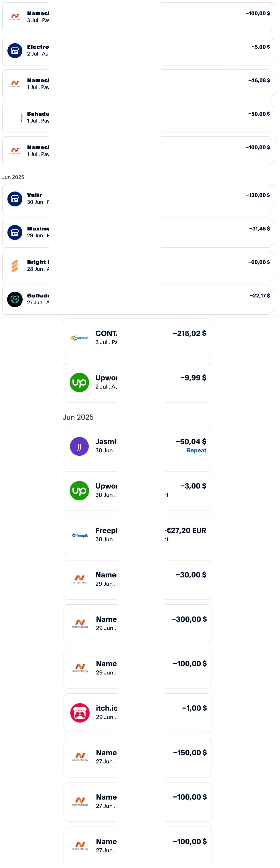Click the GoDaddy logo icon
The width and height of the screenshot is (280, 868).
pyautogui.click(x=15, y=299)
